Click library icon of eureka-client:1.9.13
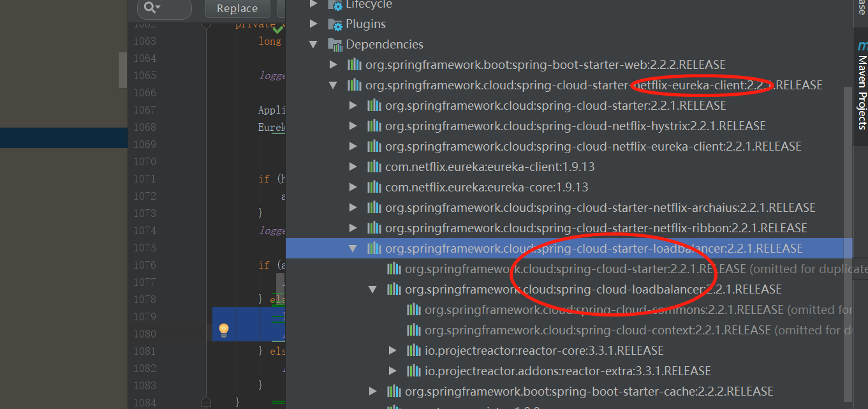This screenshot has height=409, width=868. (374, 167)
